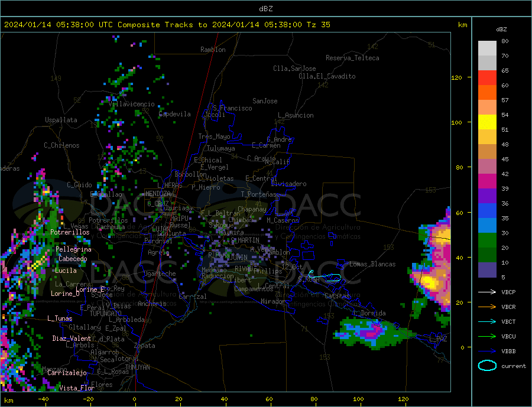Click the Potrerillos label in pink
Viewport: 532px width, 407px height.
pyautogui.click(x=70, y=232)
